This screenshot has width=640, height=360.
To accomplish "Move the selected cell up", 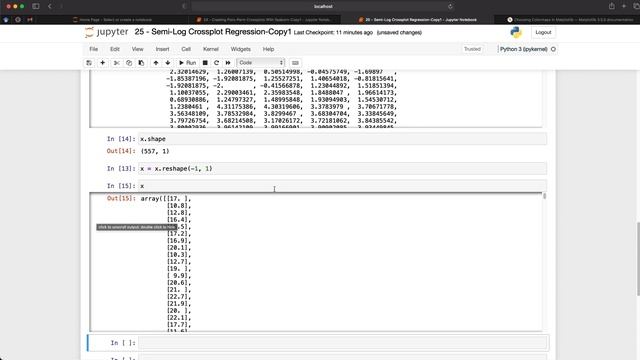I will point(156,63).
